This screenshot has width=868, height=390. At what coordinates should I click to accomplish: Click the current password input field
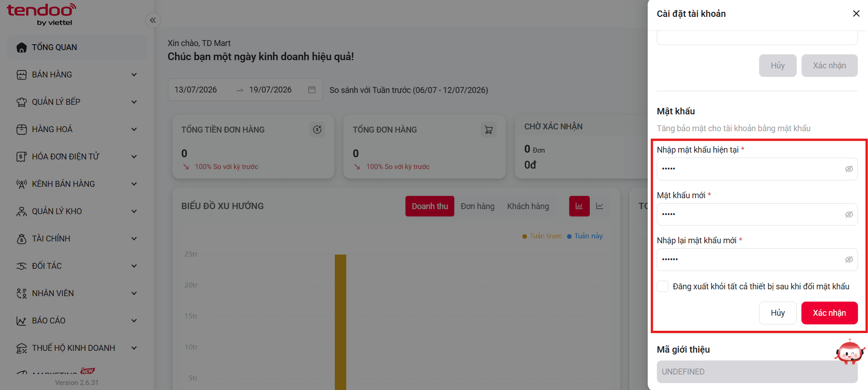tap(757, 169)
